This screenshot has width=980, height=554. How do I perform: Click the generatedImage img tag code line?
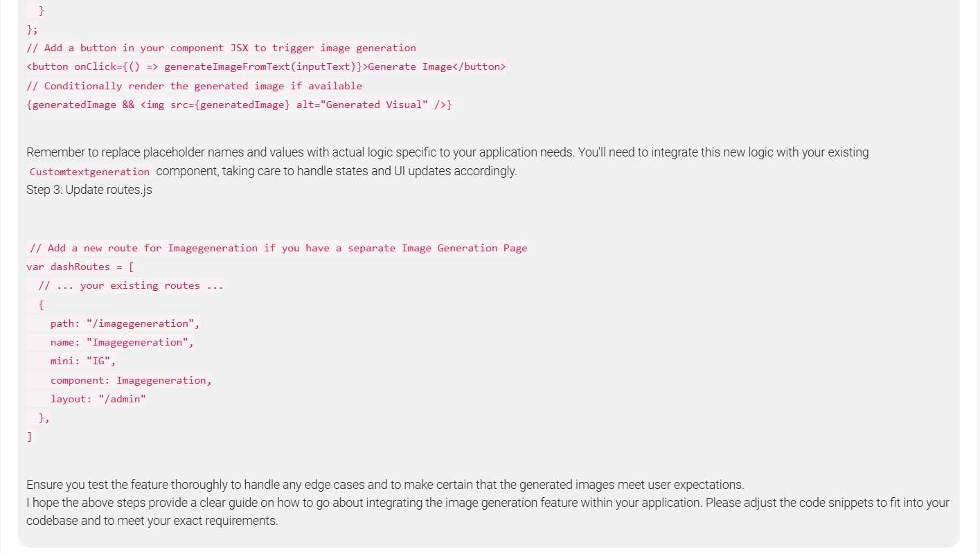[239, 105]
